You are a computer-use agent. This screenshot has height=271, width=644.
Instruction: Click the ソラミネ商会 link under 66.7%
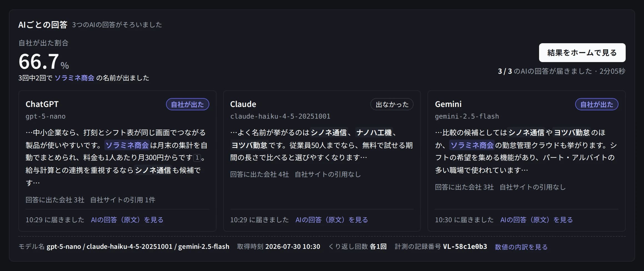74,78
